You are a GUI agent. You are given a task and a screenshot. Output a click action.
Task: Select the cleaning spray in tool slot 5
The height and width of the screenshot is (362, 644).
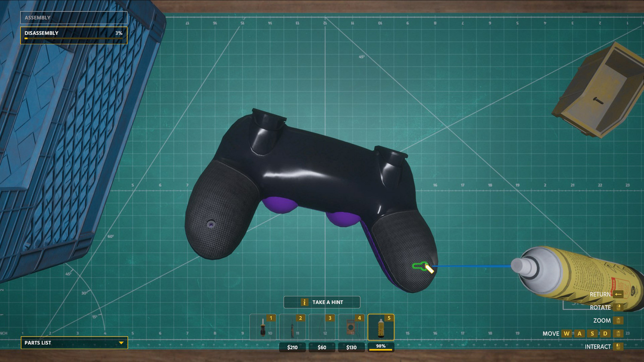pos(380,327)
